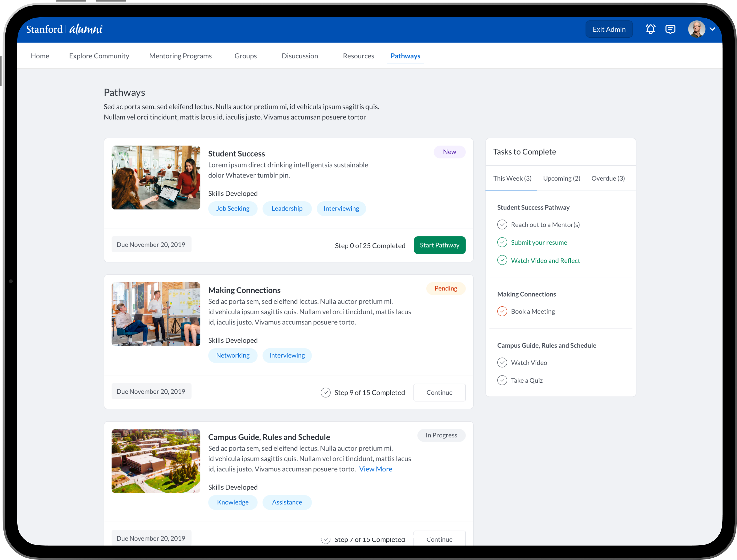Switch to the Overdue (3) tab
The width and height of the screenshot is (737, 560).
(x=608, y=178)
